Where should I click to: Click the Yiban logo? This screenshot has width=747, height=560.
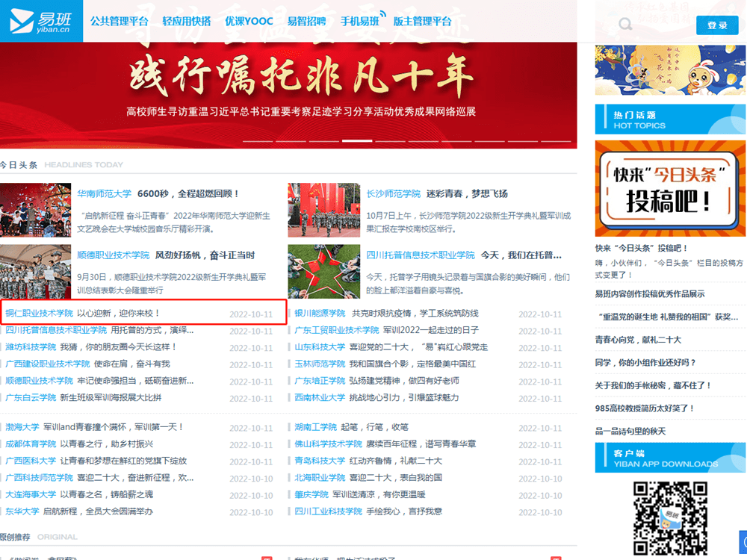pos(41,21)
